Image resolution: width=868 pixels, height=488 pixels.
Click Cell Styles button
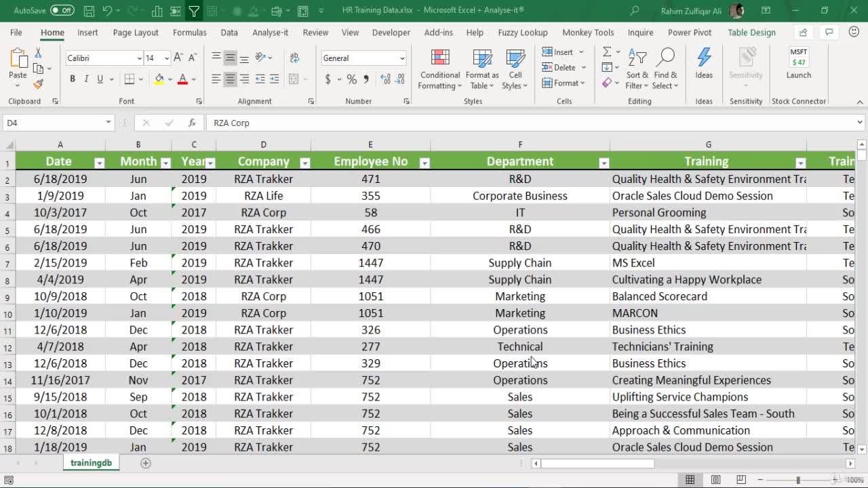click(515, 70)
